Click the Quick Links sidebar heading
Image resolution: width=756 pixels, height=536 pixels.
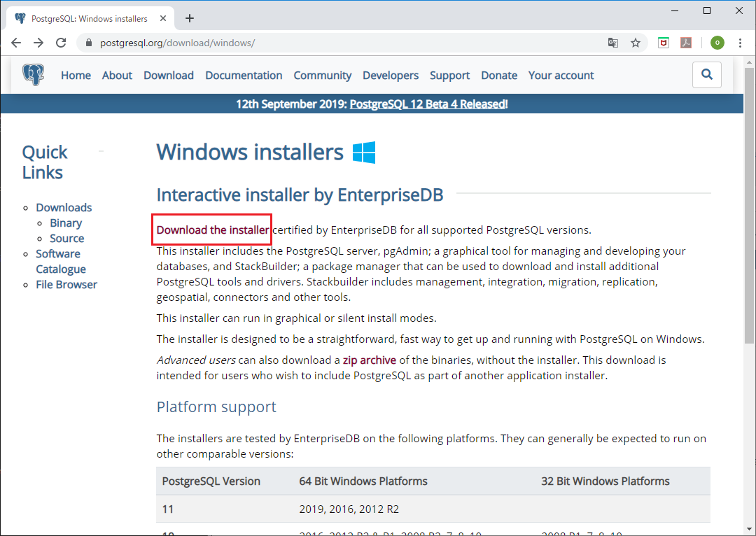(45, 162)
